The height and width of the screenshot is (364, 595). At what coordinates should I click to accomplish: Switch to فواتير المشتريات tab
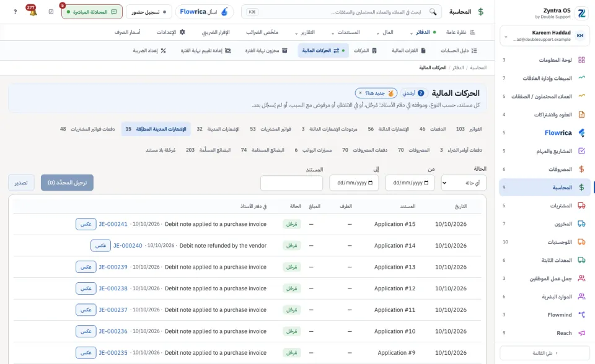(x=270, y=129)
